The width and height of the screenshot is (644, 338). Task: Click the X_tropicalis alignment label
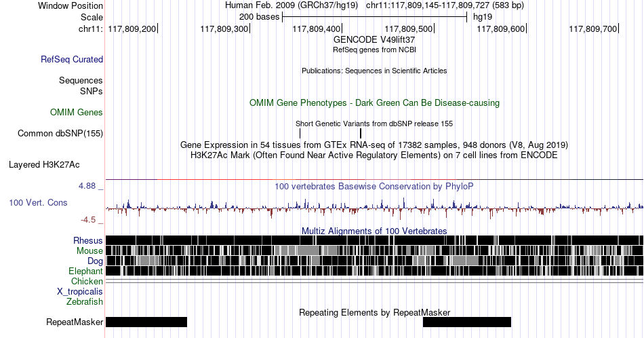80,291
